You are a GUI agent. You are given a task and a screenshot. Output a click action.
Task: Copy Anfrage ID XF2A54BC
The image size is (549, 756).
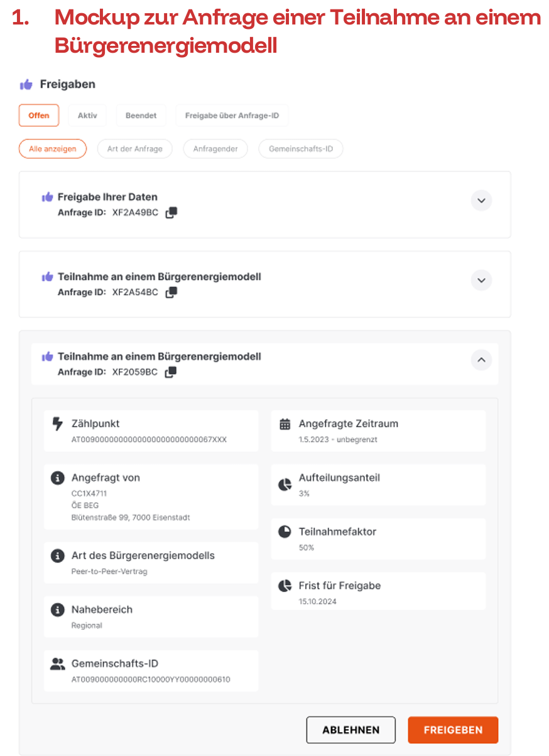click(x=171, y=293)
